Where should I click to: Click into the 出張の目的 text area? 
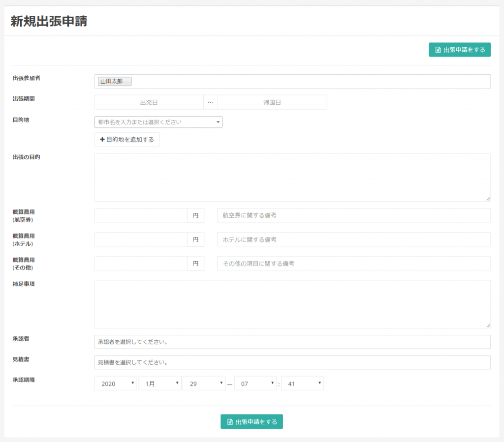(292, 177)
